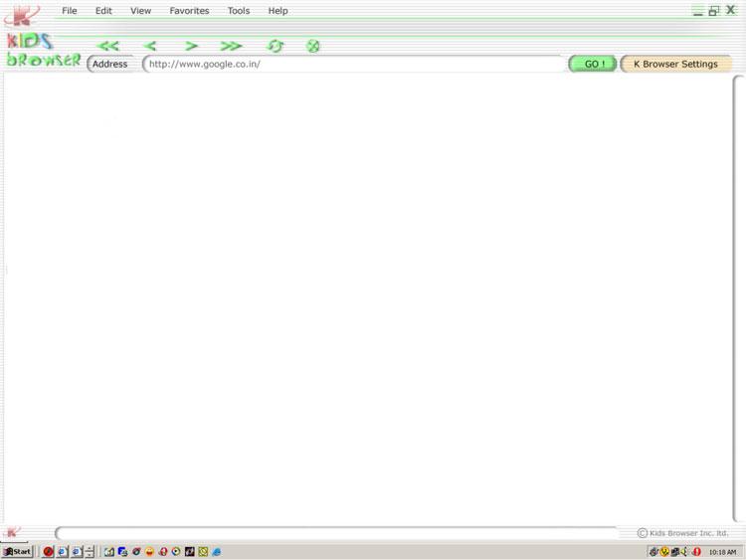Click the double-right last page arrow
746x560 pixels.
231,46
